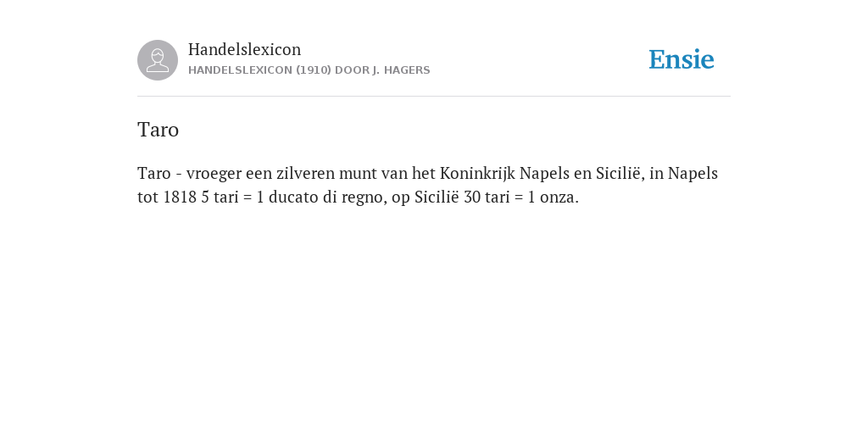Click the year 1818 in the text
The width and height of the screenshot is (868, 434).
(180, 197)
